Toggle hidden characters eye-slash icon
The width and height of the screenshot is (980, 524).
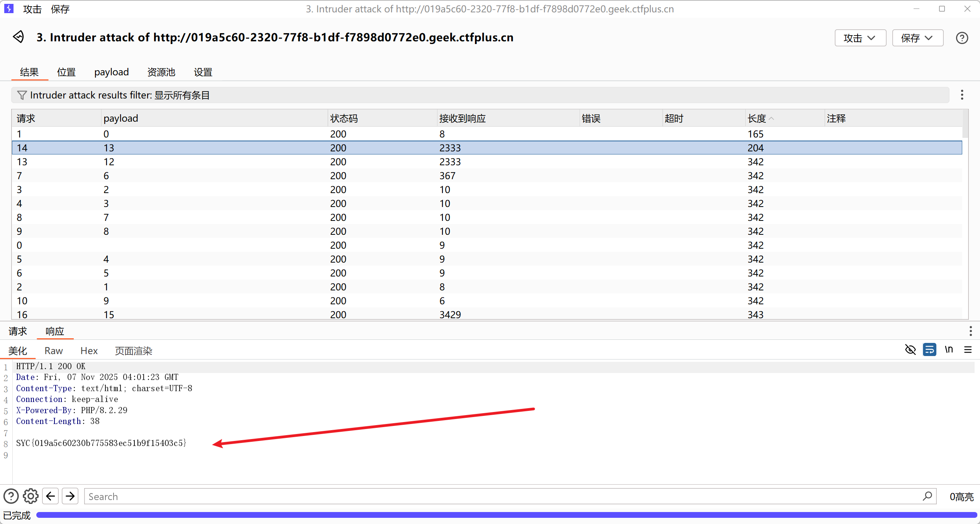pyautogui.click(x=910, y=350)
